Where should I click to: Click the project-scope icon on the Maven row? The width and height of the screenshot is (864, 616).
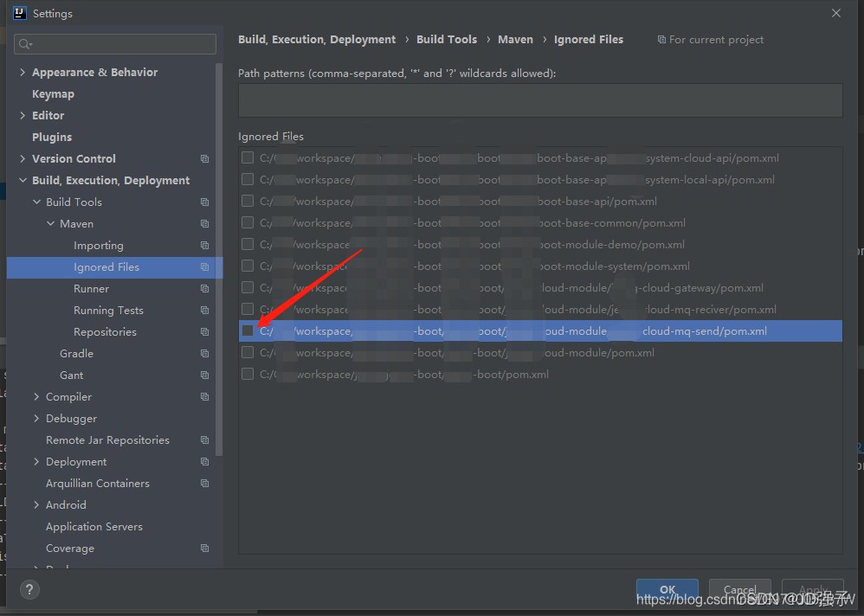click(x=204, y=223)
